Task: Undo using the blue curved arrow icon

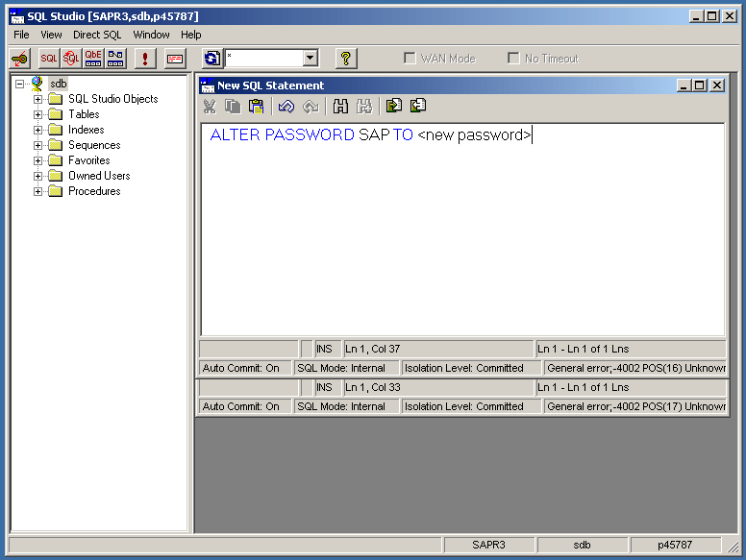Action: coord(286,106)
